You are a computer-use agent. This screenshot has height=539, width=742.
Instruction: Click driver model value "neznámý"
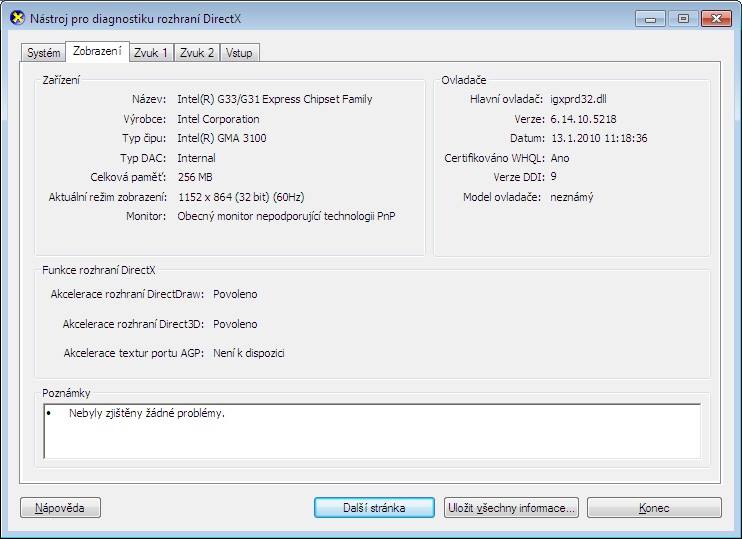pos(572,197)
